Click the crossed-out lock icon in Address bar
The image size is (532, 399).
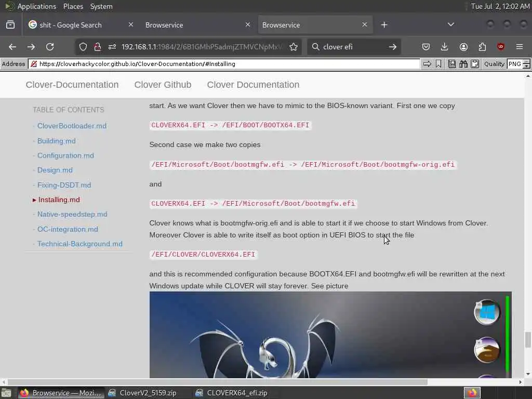(x=34, y=64)
